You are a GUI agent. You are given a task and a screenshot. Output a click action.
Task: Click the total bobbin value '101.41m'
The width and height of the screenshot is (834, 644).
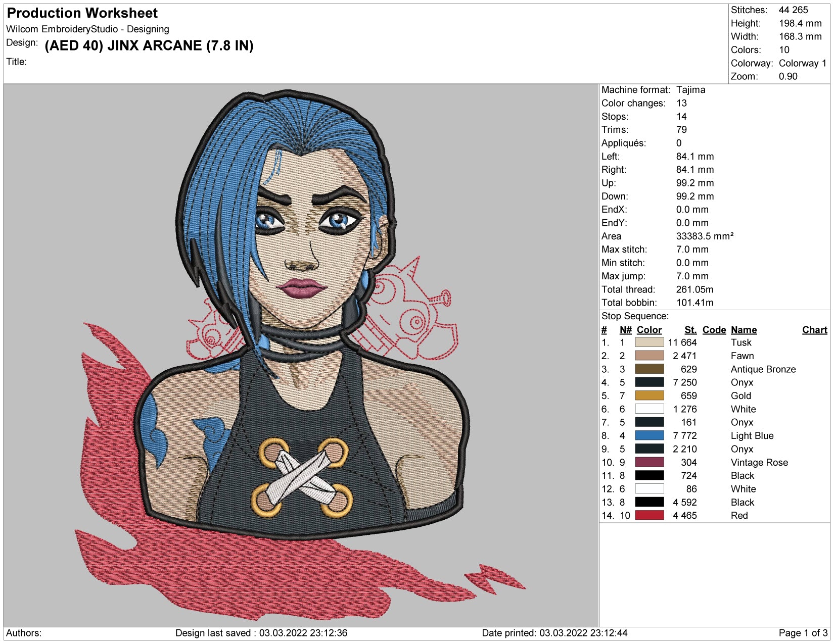tap(694, 303)
